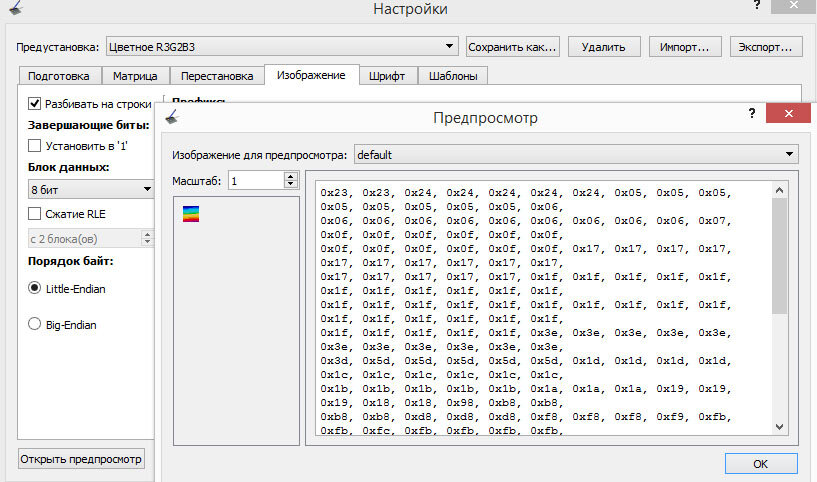This screenshot has width=817, height=482.
Task: Click the Экспорт... button
Action: tap(765, 47)
